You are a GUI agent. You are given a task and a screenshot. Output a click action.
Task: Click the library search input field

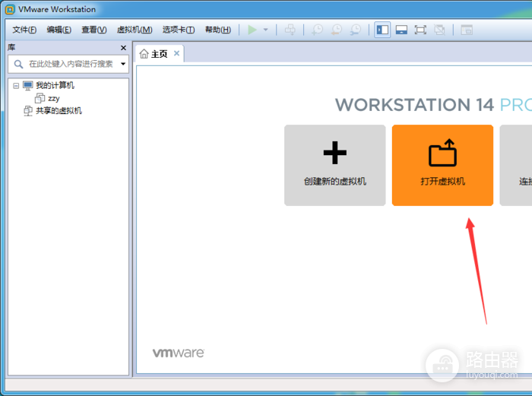pyautogui.click(x=68, y=64)
